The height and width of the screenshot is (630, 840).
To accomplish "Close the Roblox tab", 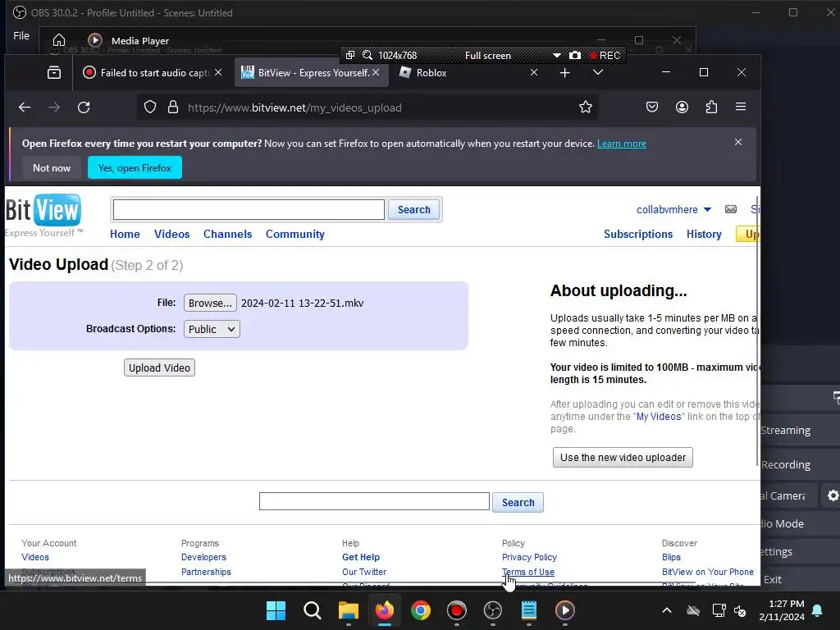I will [x=533, y=72].
